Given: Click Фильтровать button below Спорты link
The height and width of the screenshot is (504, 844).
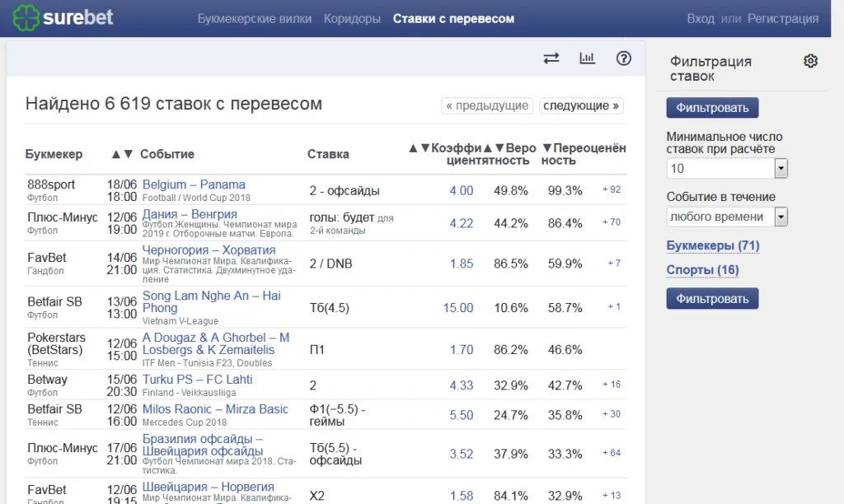Looking at the screenshot, I should [712, 298].
